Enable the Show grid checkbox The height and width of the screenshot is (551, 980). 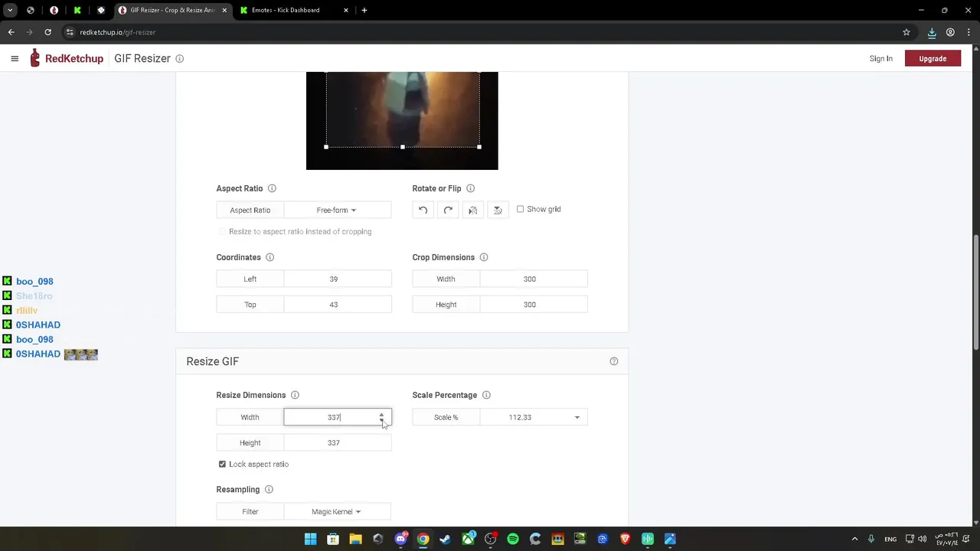[x=521, y=209]
